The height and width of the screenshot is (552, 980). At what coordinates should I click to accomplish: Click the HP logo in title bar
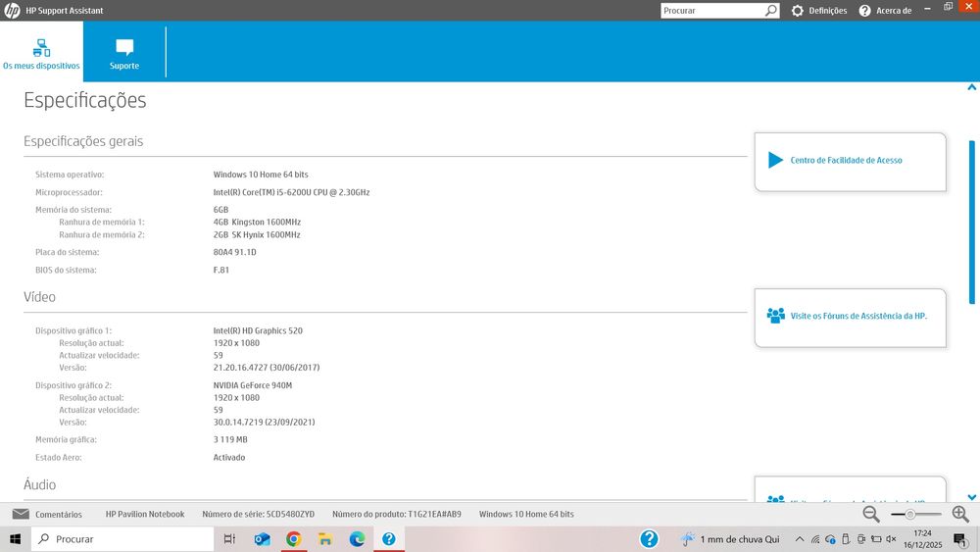[x=12, y=11]
